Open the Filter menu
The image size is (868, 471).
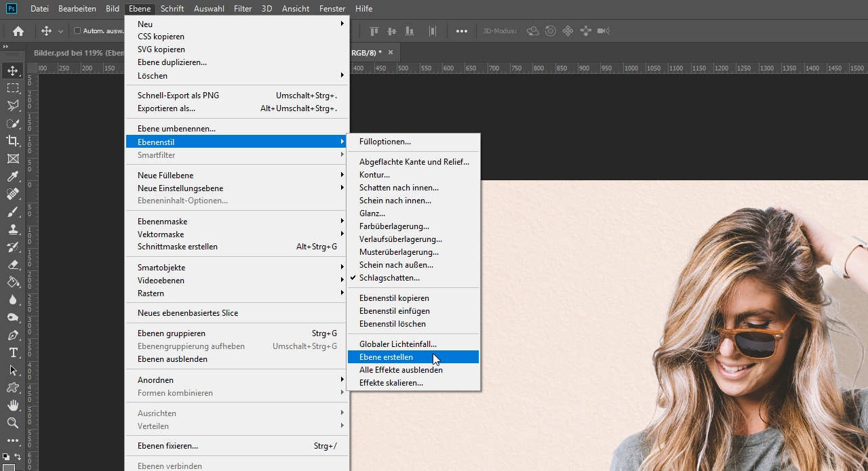[x=243, y=9]
